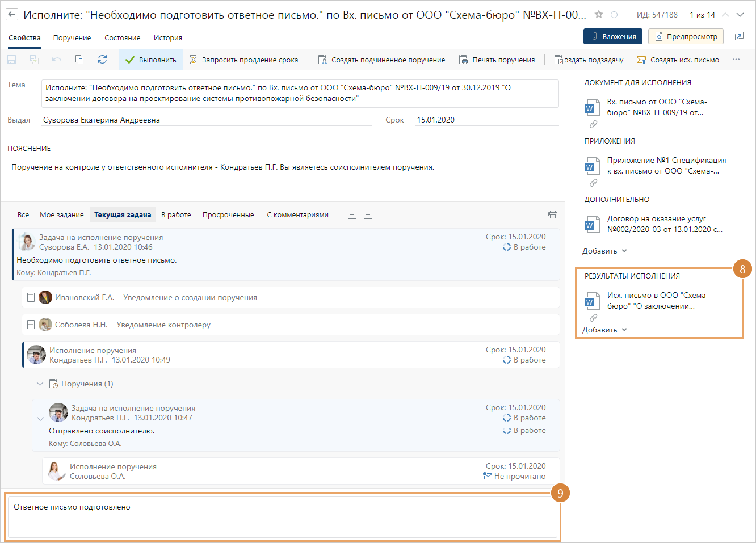
Task: Collapse all thread items with the minus icon
Action: click(368, 215)
